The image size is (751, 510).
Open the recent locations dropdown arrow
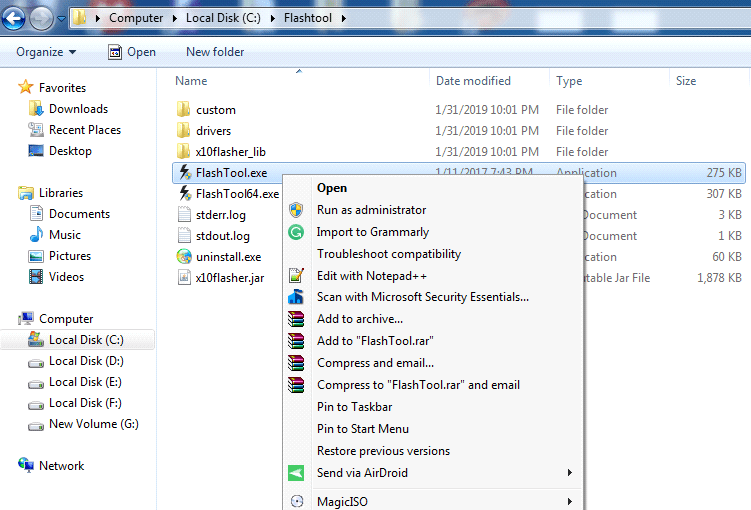point(61,19)
